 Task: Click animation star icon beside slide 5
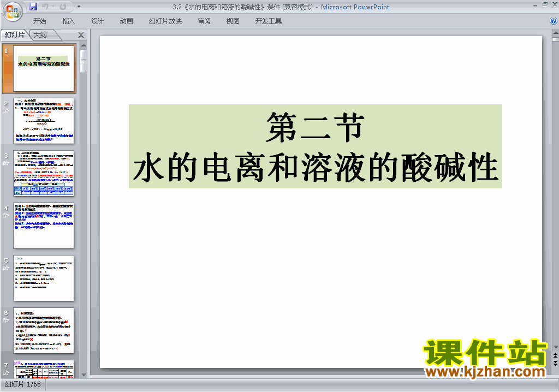pyautogui.click(x=6, y=268)
